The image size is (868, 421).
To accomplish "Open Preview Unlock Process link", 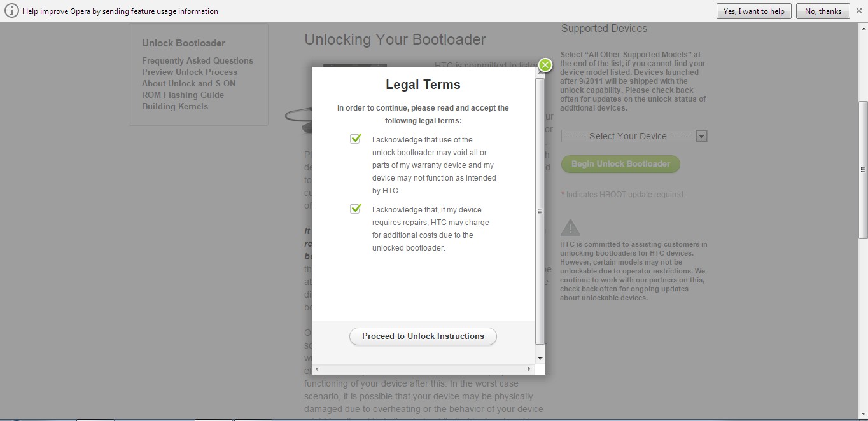I will tap(190, 72).
